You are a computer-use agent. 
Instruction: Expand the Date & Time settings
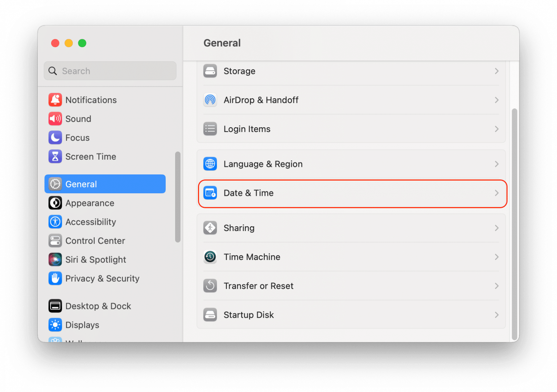(352, 193)
